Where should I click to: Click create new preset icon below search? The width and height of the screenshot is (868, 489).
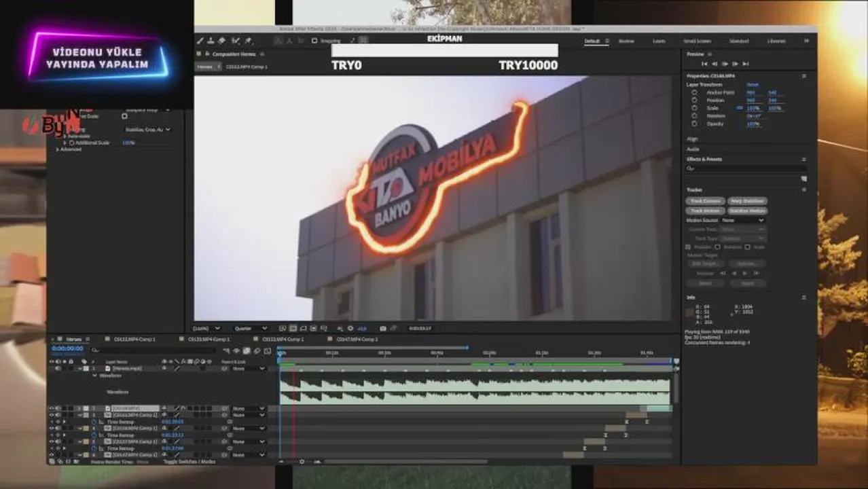(x=804, y=179)
